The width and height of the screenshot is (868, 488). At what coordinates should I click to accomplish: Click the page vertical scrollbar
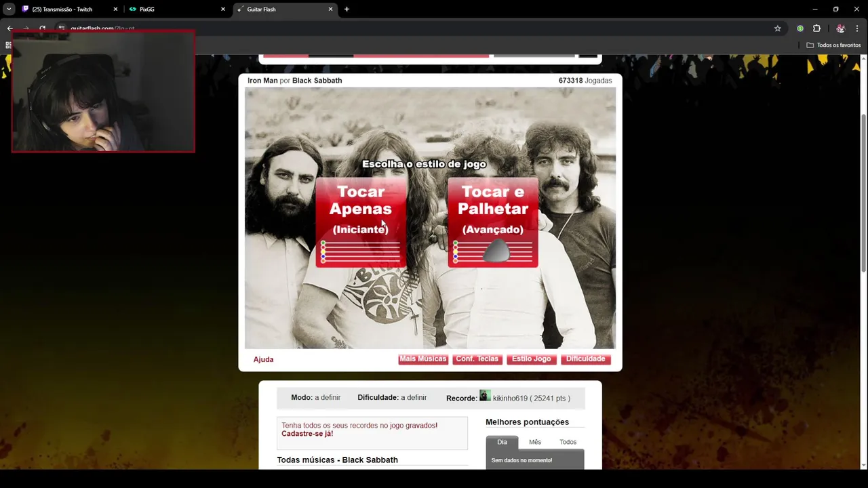[x=863, y=194]
